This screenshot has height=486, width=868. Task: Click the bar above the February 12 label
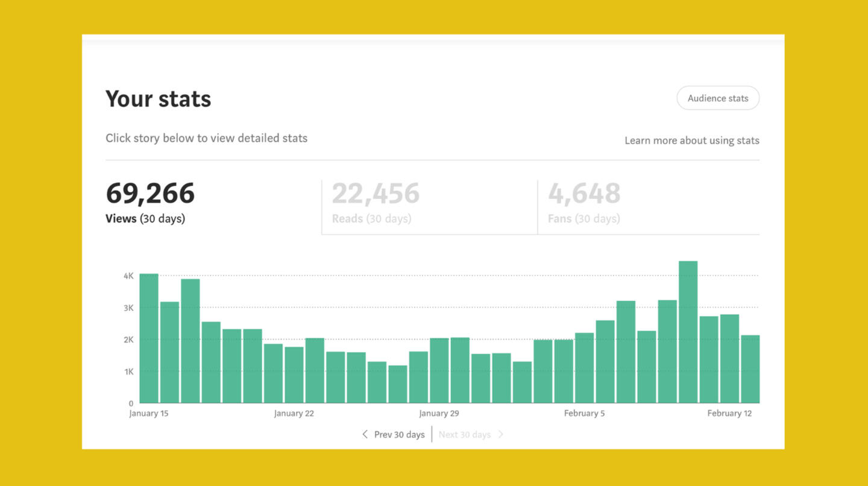729,359
